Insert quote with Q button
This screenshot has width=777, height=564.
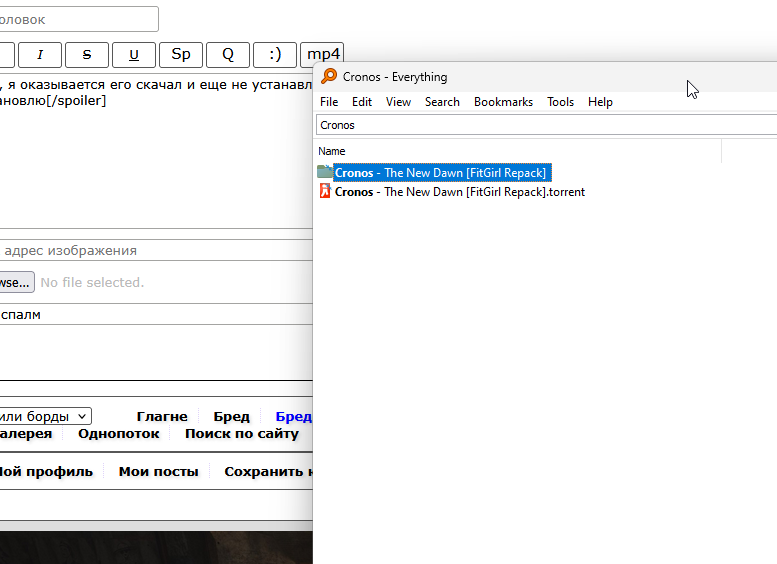point(228,54)
